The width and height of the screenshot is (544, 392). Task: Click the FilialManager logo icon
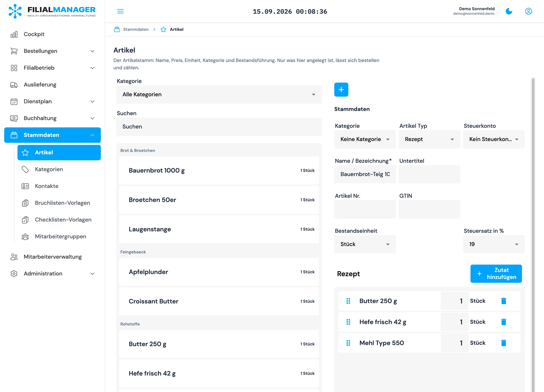tap(15, 11)
